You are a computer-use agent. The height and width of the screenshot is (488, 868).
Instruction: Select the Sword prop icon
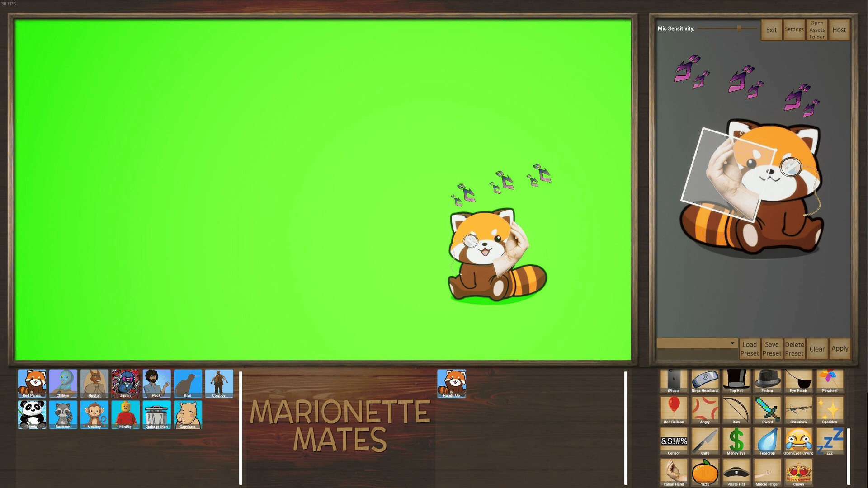coord(767,410)
